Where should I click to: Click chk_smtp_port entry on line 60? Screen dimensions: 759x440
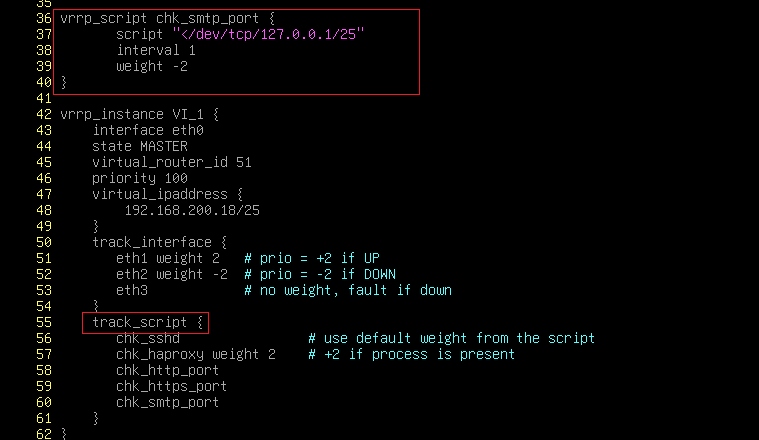[168, 402]
